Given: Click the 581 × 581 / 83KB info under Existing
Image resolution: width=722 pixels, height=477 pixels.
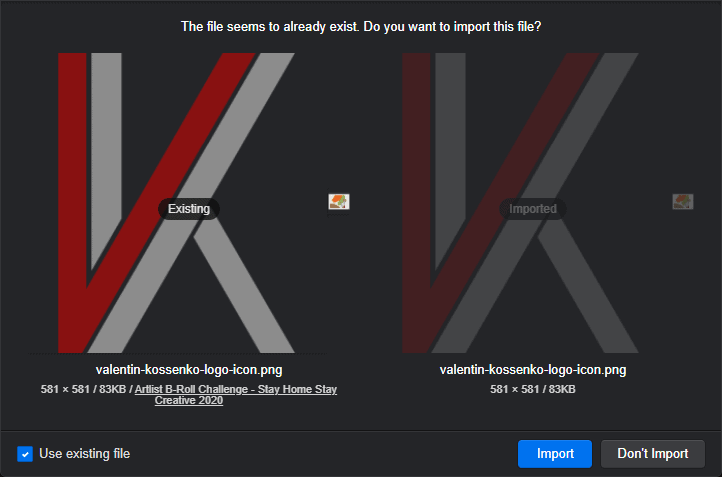Looking at the screenshot, I should [83, 390].
